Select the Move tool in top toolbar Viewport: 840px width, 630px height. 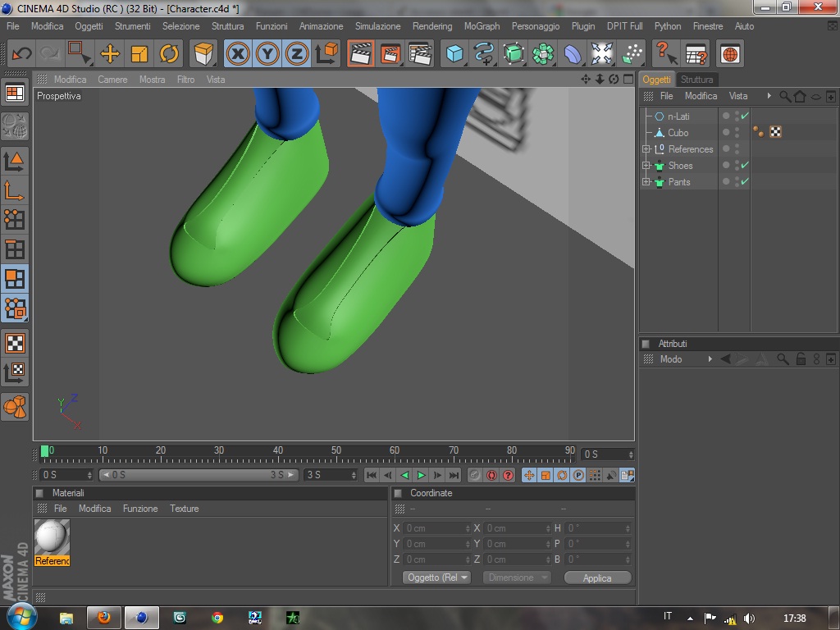pyautogui.click(x=110, y=54)
